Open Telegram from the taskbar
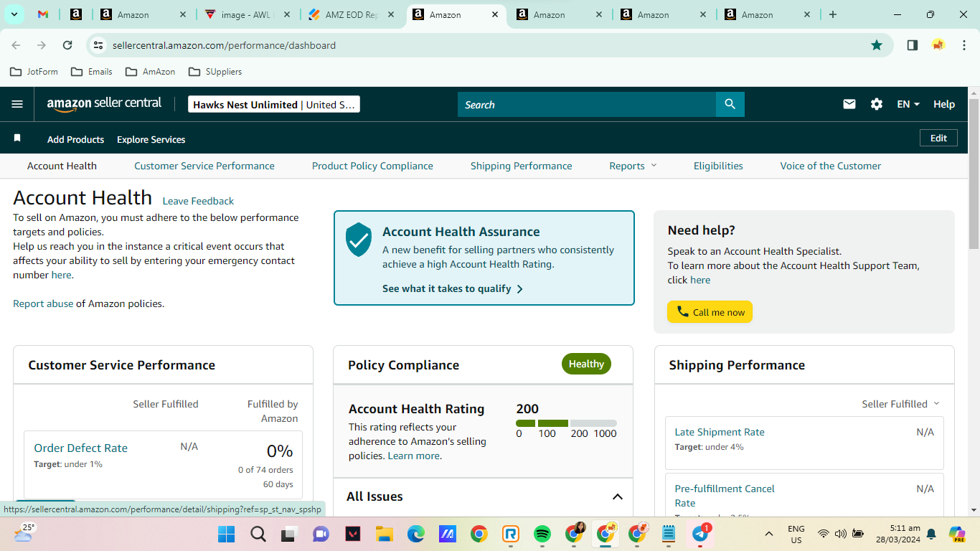 701,534
